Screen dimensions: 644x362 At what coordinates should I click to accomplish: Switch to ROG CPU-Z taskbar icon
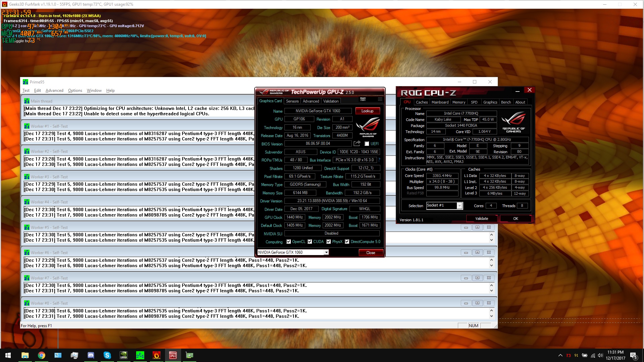(173, 355)
